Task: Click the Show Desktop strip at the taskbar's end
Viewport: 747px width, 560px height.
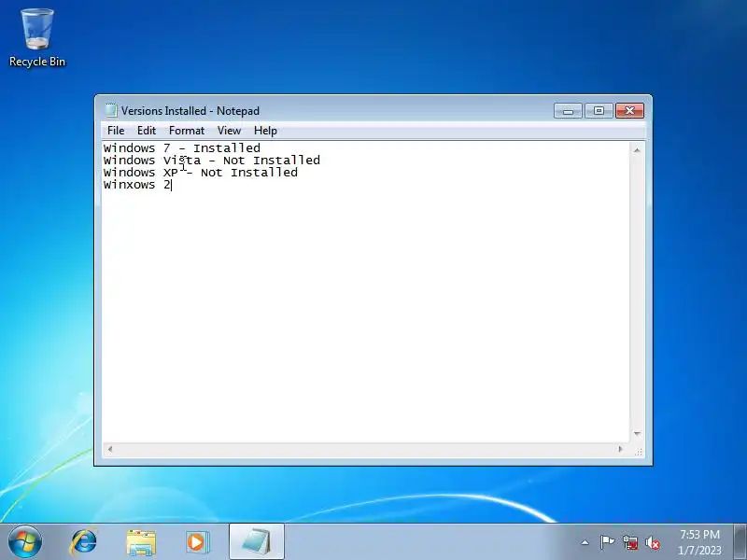Action: [x=740, y=542]
